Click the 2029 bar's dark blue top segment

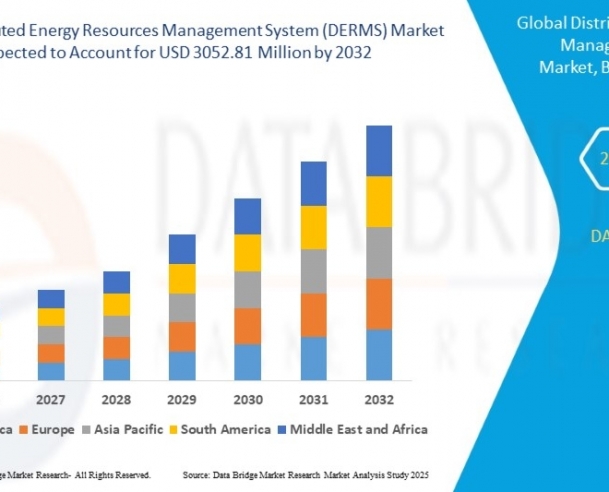(x=182, y=249)
